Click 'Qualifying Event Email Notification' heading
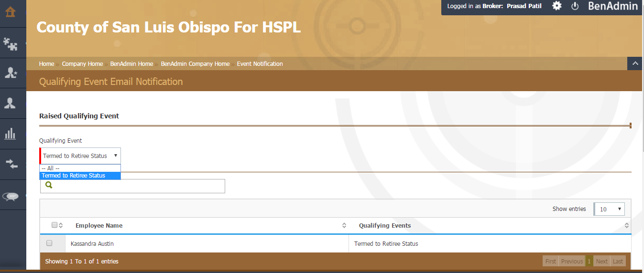The width and height of the screenshot is (644, 273). (x=111, y=82)
